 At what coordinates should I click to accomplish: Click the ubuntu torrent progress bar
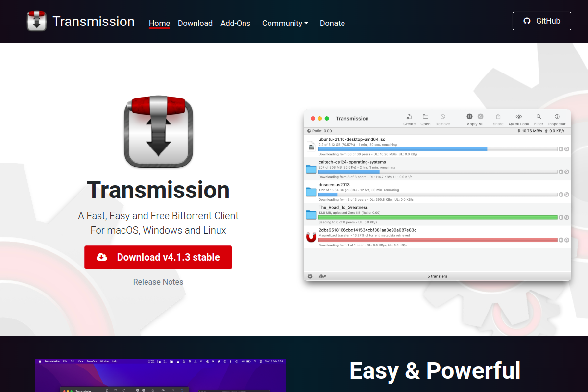(438, 149)
